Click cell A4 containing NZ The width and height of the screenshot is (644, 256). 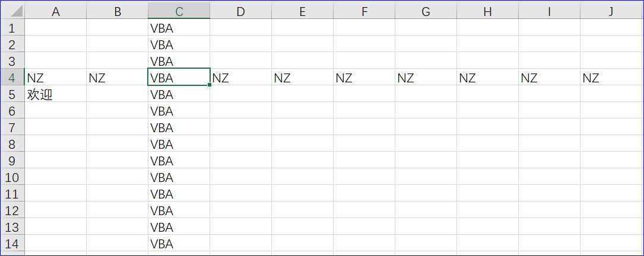click(55, 77)
